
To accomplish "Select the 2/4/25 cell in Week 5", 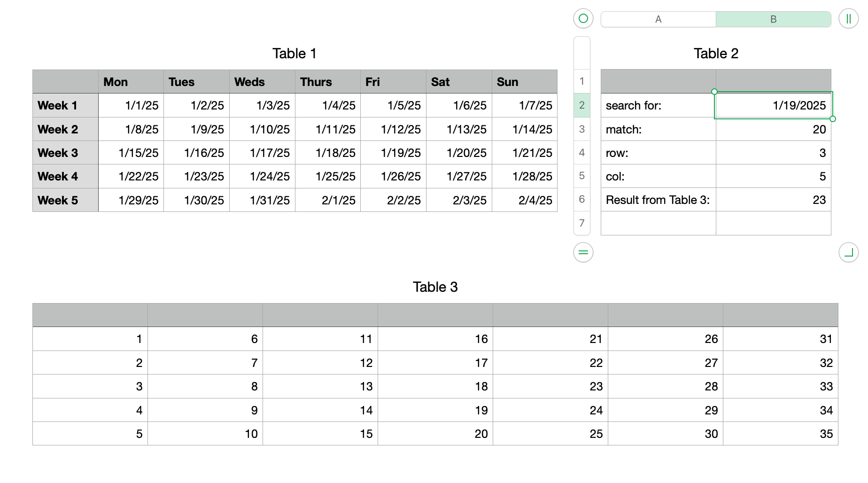I will click(524, 200).
